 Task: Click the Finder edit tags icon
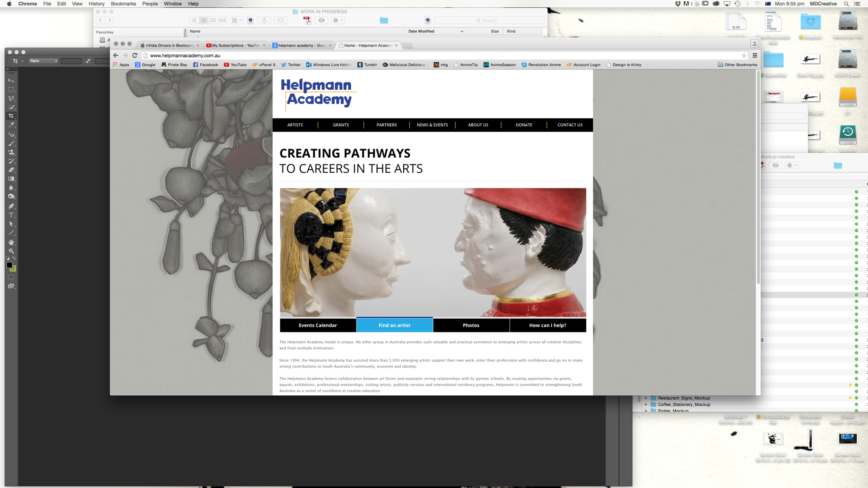[281, 20]
